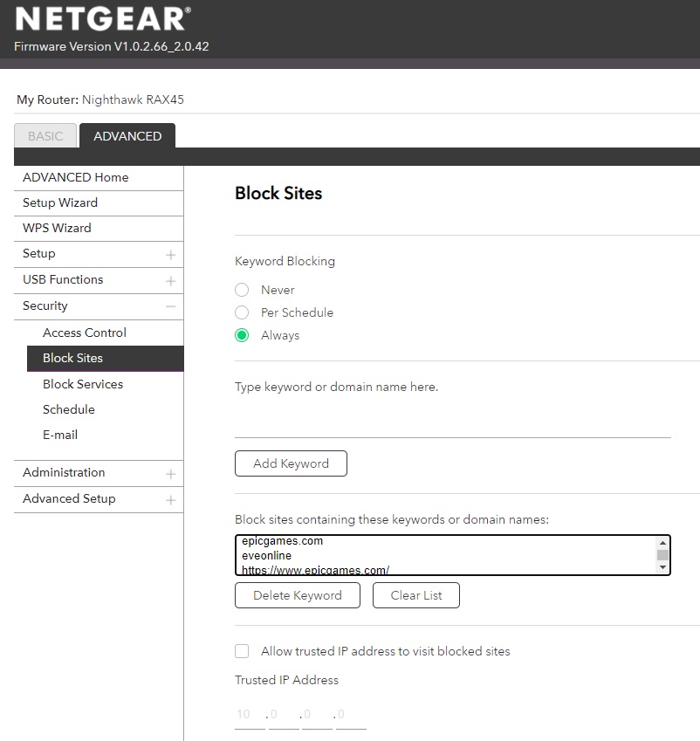Select the Never keyword blocking option

tap(242, 290)
